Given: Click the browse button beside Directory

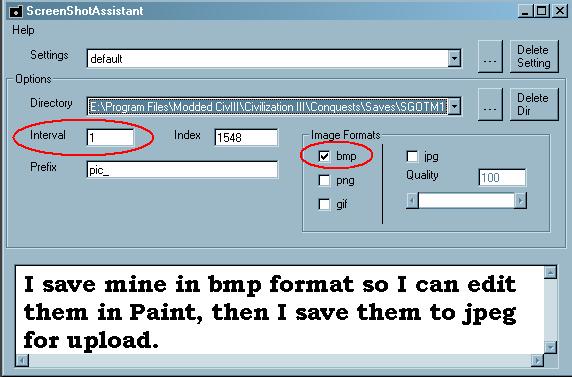Looking at the screenshot, I should 490,104.
